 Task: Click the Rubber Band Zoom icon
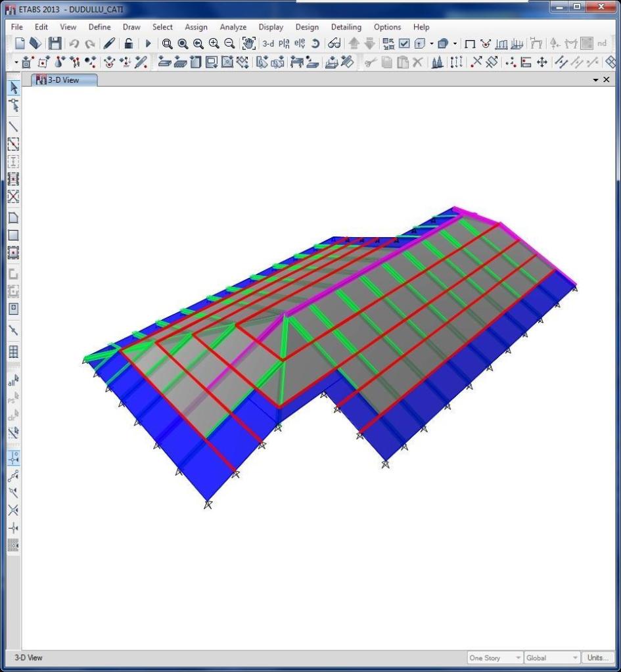point(168,43)
